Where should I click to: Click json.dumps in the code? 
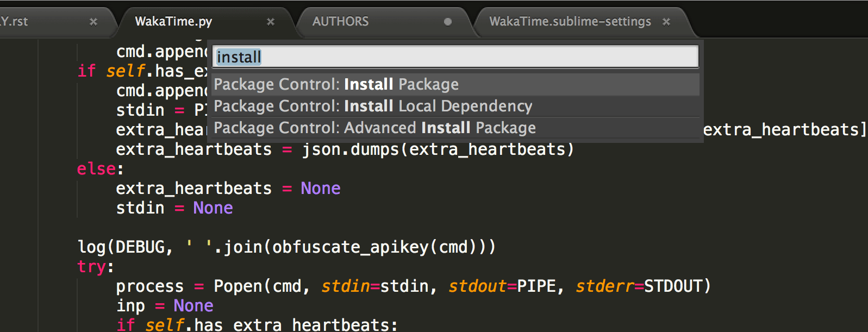pos(351,149)
